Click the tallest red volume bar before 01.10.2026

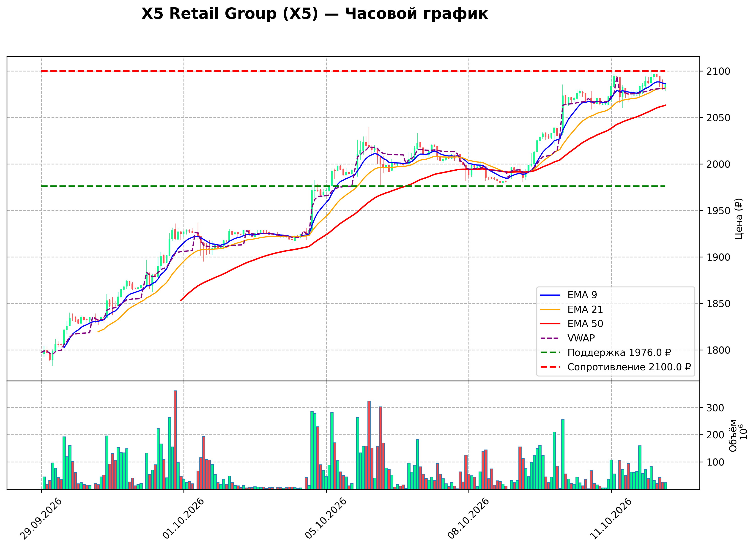175,440
